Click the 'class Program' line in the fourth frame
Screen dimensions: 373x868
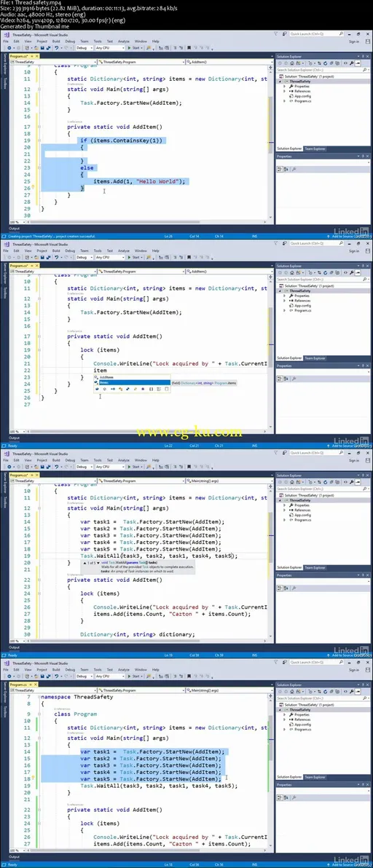75,714
